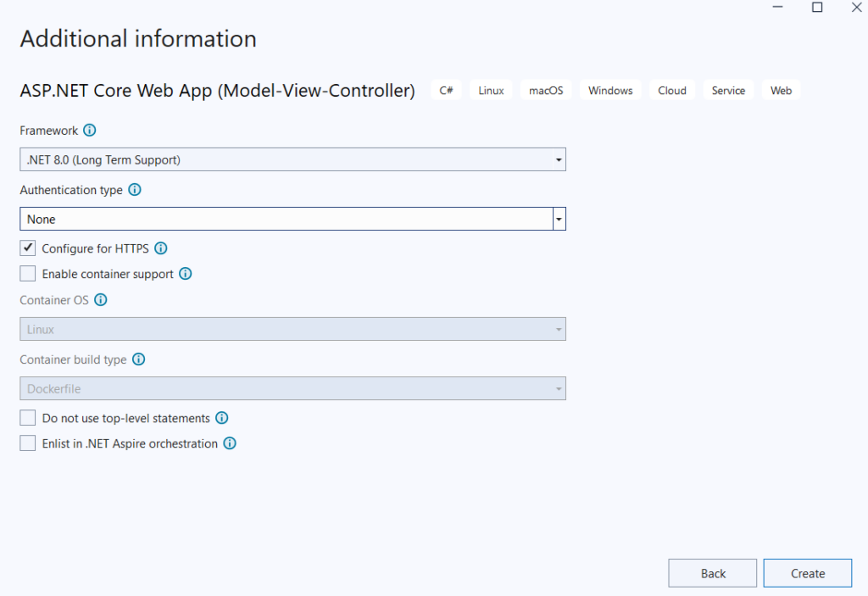This screenshot has width=868, height=596.
Task: Click the C# tag
Action: (x=446, y=90)
